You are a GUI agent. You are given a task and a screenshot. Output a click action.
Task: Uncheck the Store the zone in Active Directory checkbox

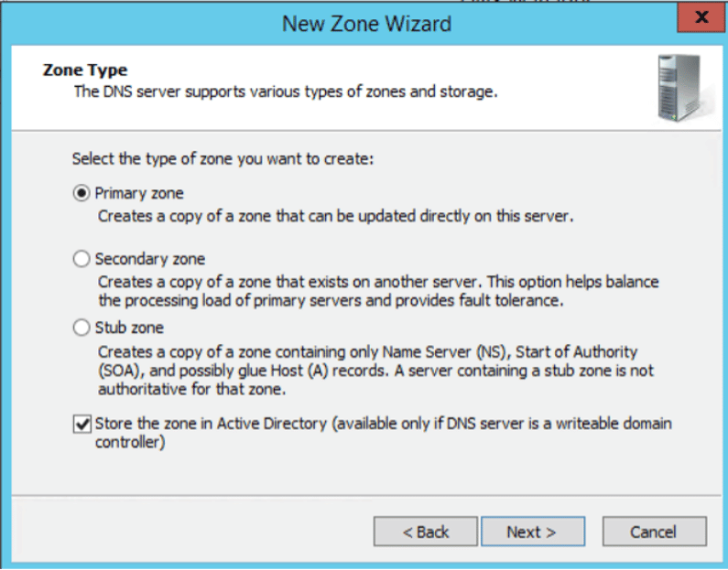[x=82, y=425]
